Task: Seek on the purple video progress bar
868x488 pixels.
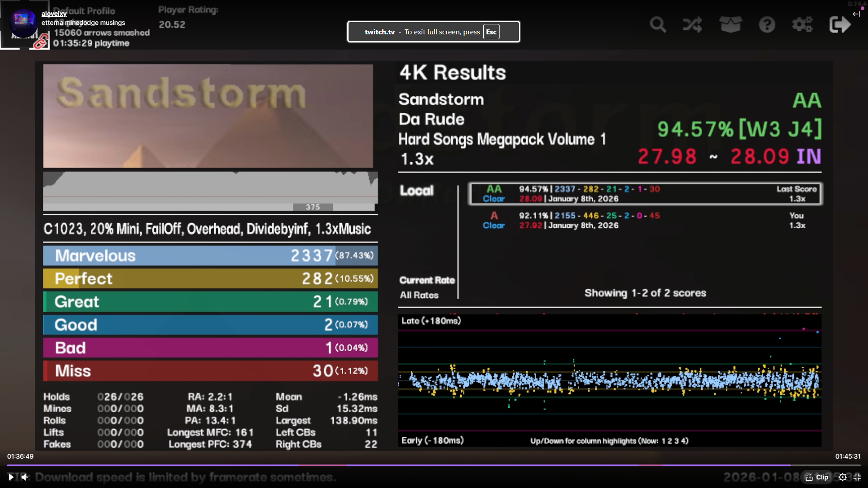Action: tap(407, 465)
